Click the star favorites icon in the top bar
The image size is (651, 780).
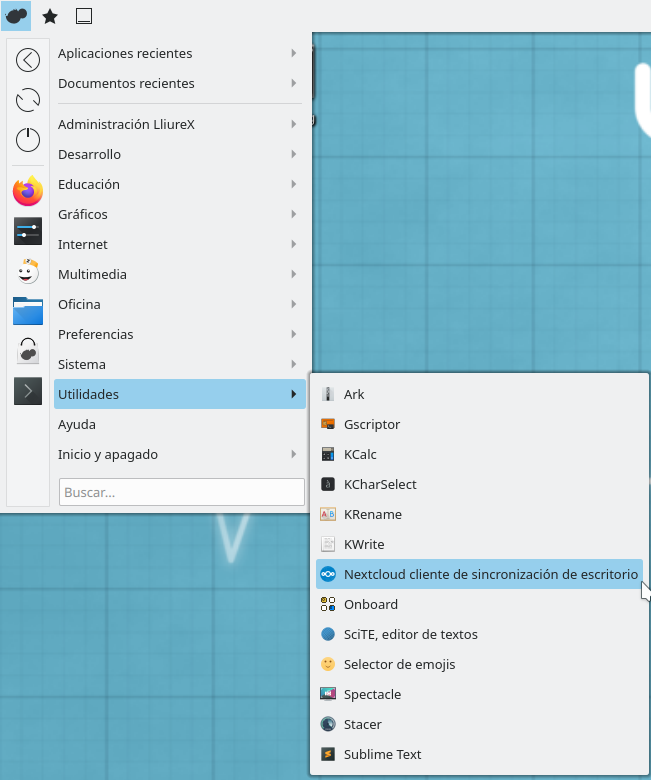pyautogui.click(x=50, y=16)
